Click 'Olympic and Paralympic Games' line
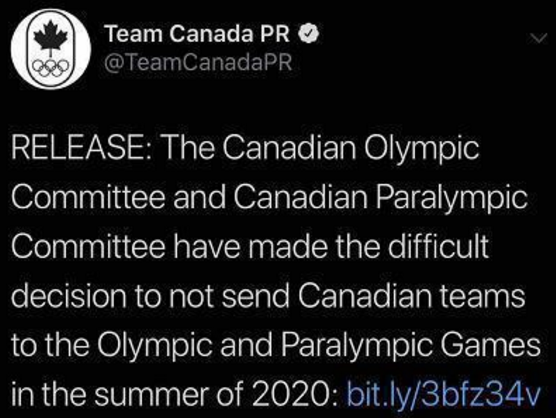The width and height of the screenshot is (556, 418). pos(318,346)
